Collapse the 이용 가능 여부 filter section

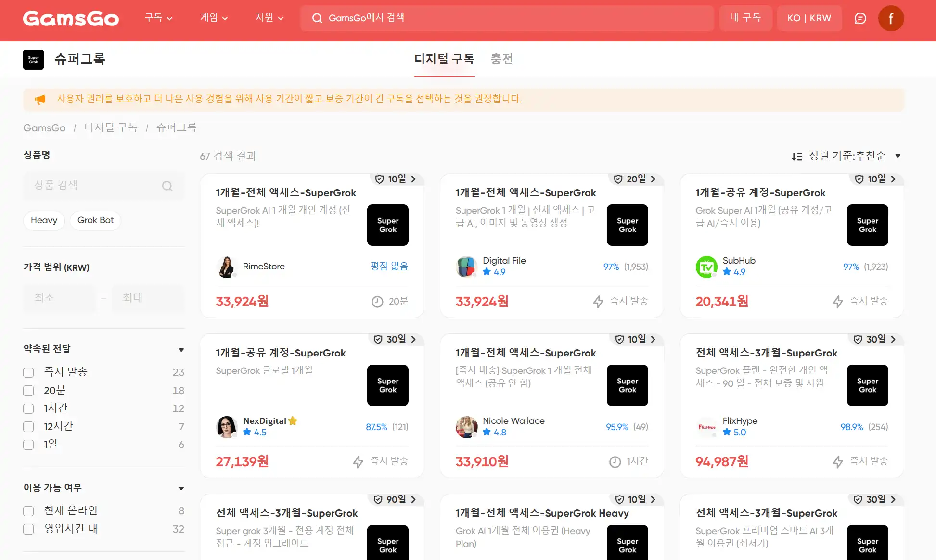pos(181,488)
